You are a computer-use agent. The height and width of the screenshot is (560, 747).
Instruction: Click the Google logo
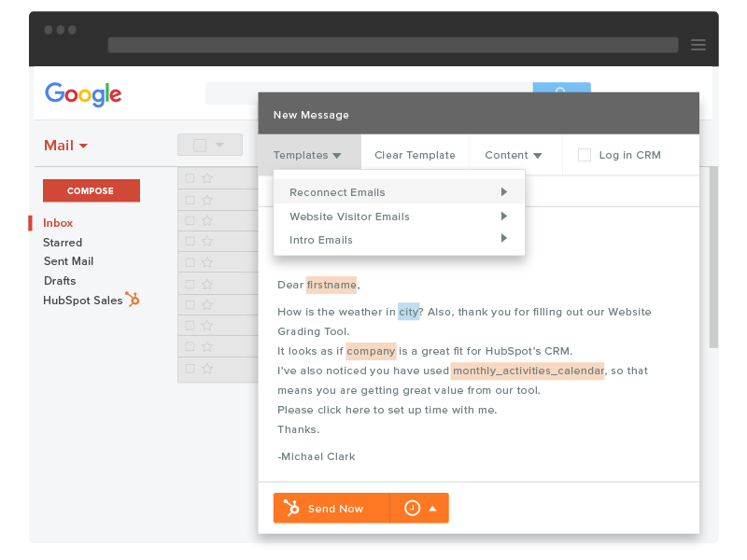pyautogui.click(x=83, y=94)
